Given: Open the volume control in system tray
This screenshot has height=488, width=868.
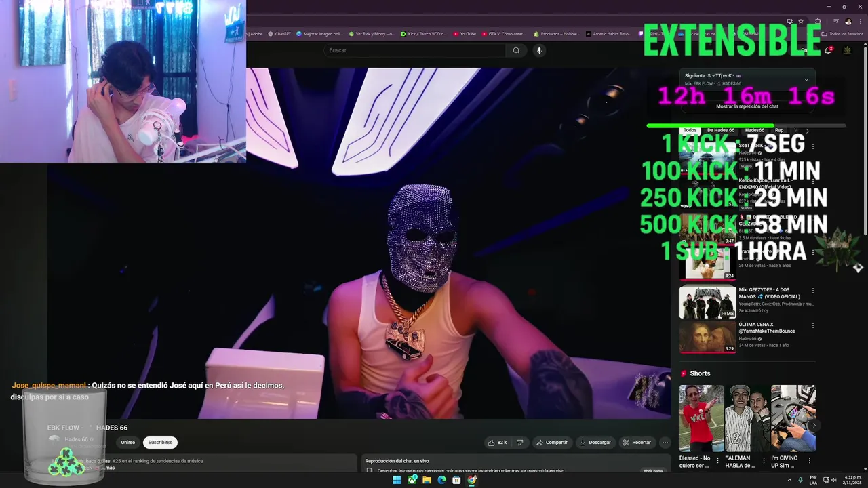Looking at the screenshot, I should coord(833,480).
